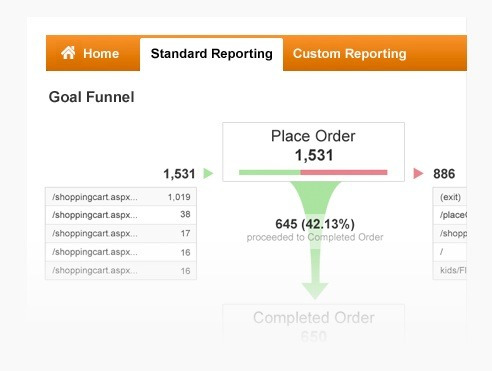Viewport: 492px width, 371px height.
Task: Click red portion of Place Order bar
Action: (344, 172)
